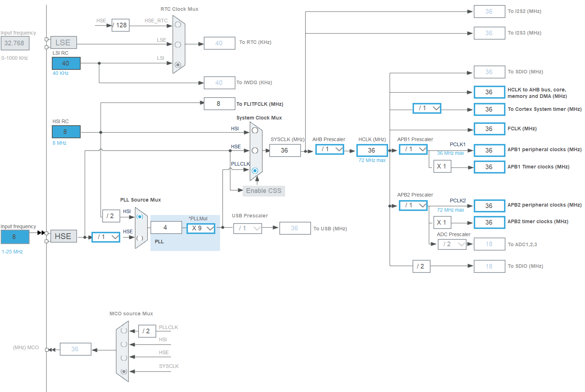
Task: Click the HSI RC 8 value box
Action: click(66, 132)
